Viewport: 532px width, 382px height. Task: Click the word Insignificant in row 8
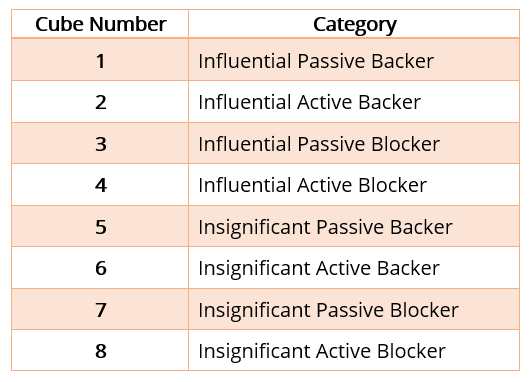click(255, 351)
